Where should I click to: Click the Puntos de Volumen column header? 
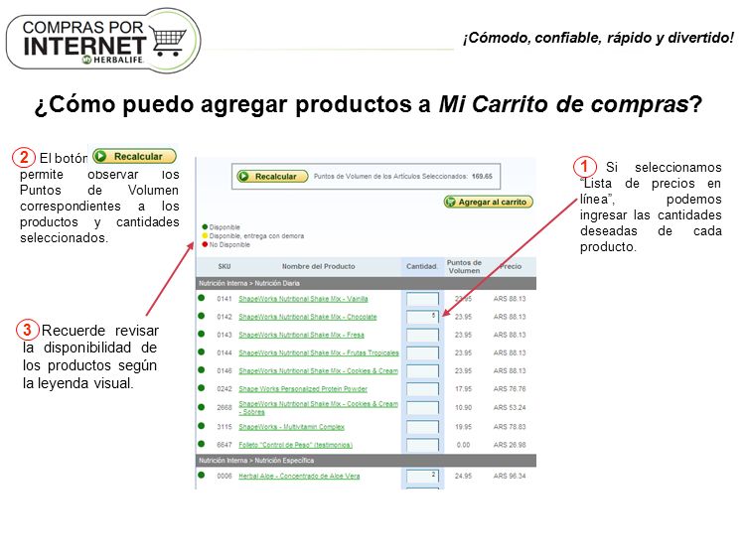tap(464, 267)
